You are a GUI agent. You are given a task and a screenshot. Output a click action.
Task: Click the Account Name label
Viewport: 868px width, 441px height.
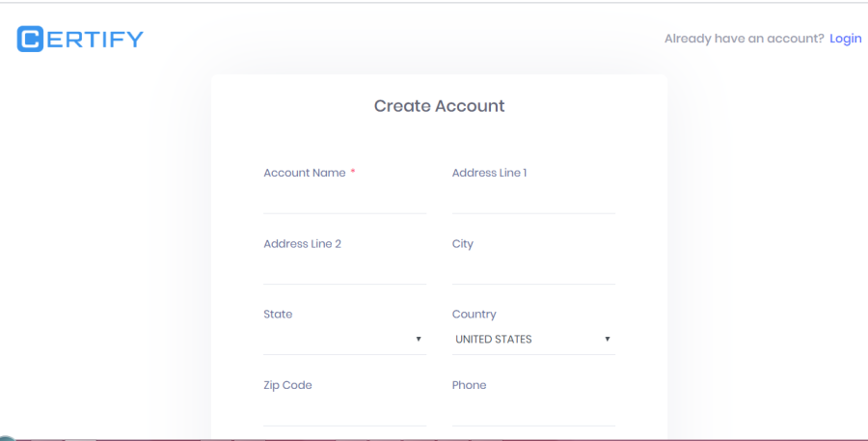305,173
